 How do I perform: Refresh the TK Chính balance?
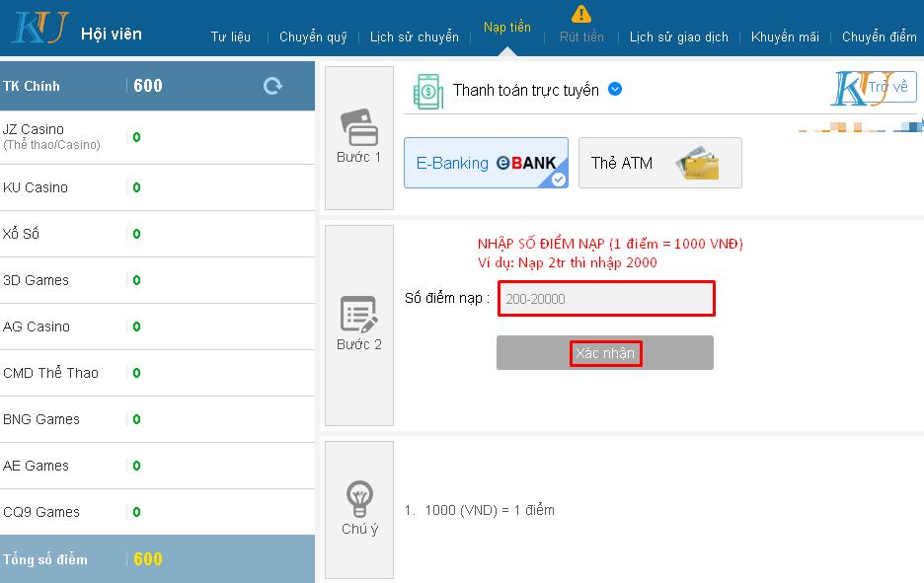click(272, 86)
